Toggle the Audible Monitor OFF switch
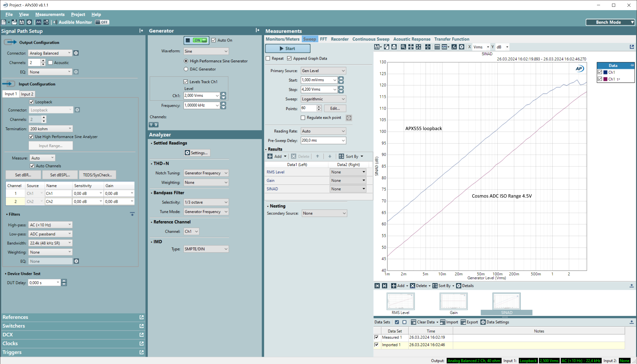The width and height of the screenshot is (637, 364). click(102, 22)
